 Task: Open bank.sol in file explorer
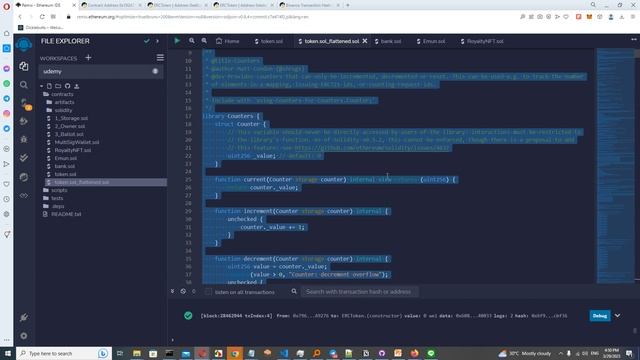64,166
